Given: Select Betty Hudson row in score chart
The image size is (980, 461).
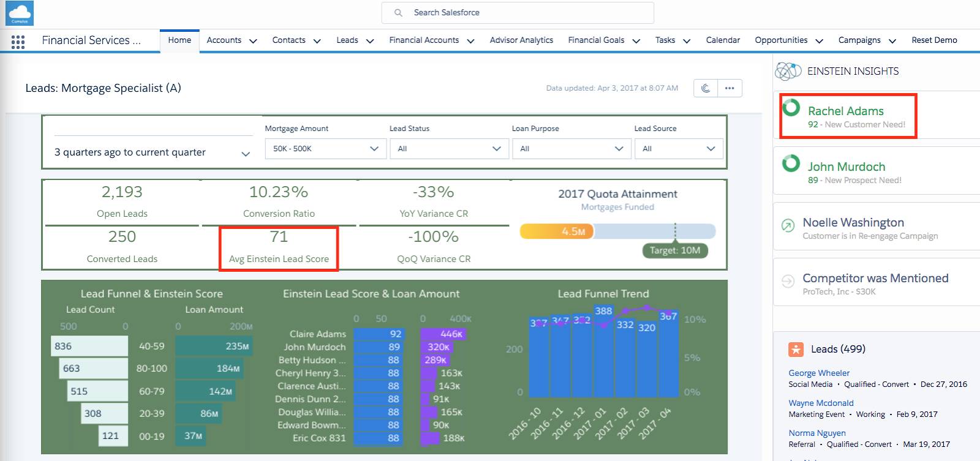Looking at the screenshot, I should [312, 360].
